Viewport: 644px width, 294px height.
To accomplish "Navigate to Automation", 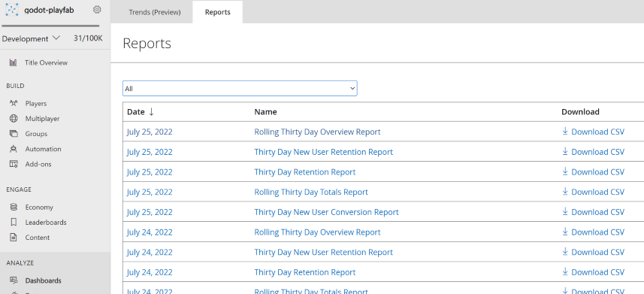I will click(x=43, y=150).
